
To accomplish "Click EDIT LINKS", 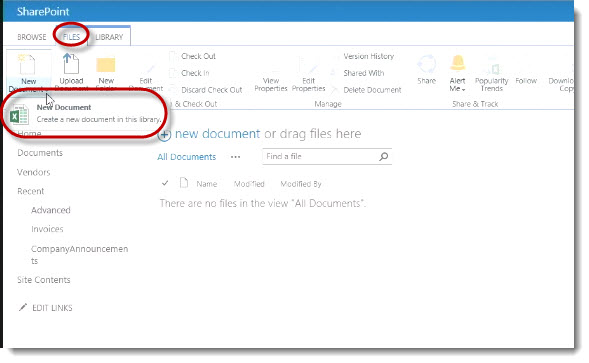I will pos(52,308).
